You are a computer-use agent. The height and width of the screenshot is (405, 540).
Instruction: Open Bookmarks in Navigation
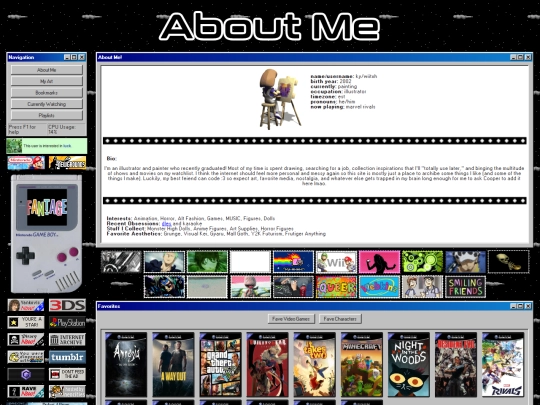pyautogui.click(x=47, y=93)
